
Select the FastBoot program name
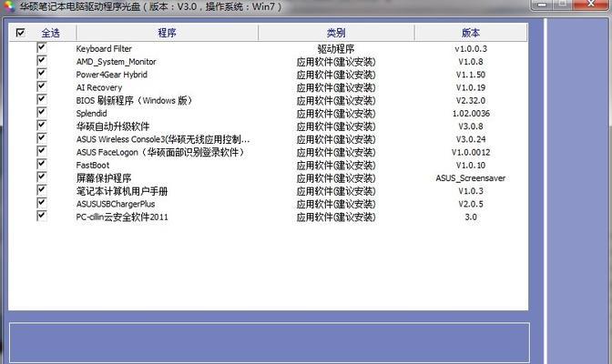tap(93, 166)
